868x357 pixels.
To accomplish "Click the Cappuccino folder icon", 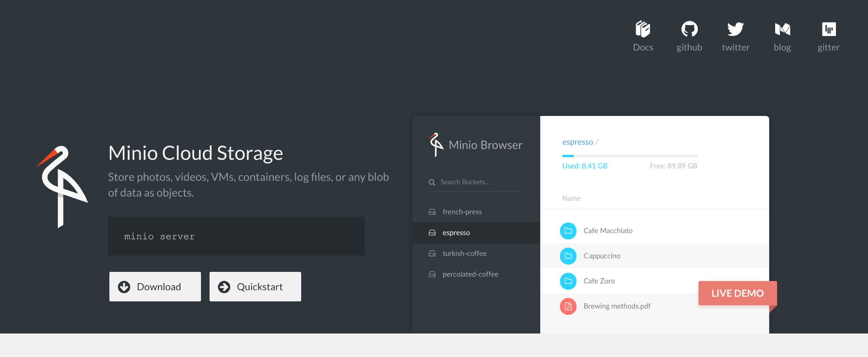I will pos(568,256).
